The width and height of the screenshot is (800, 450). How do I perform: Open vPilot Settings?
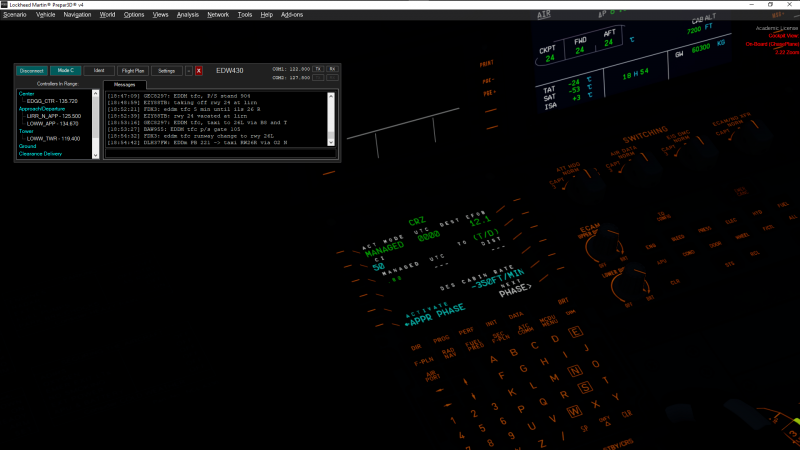166,71
